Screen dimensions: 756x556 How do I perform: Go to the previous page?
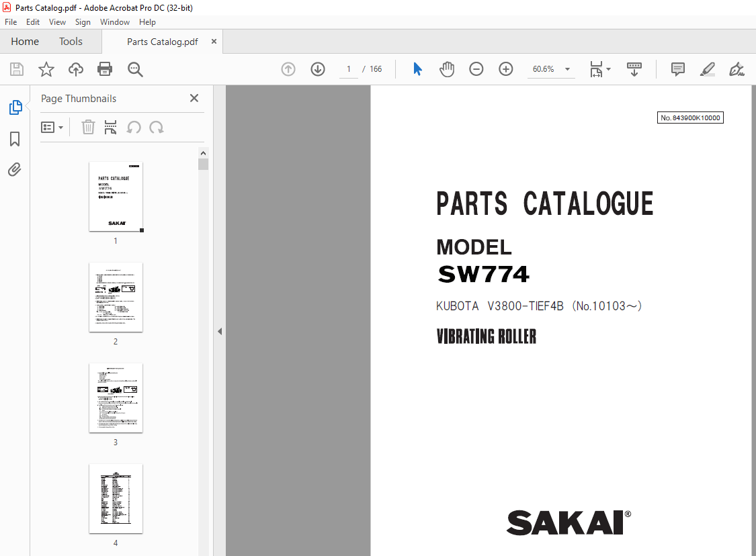[x=288, y=69]
